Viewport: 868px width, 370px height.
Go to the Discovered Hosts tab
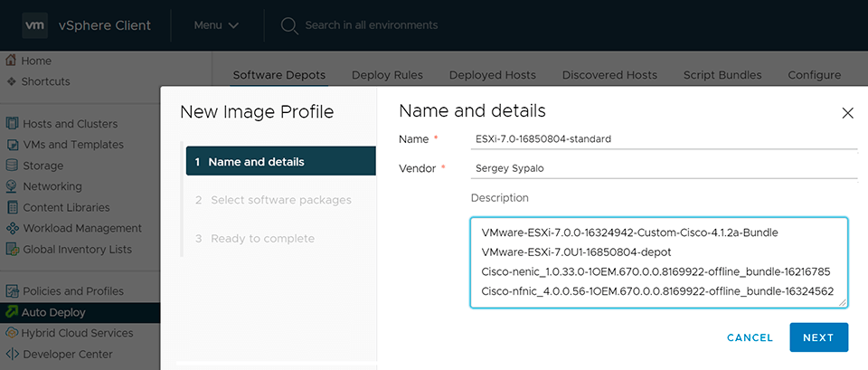(609, 75)
